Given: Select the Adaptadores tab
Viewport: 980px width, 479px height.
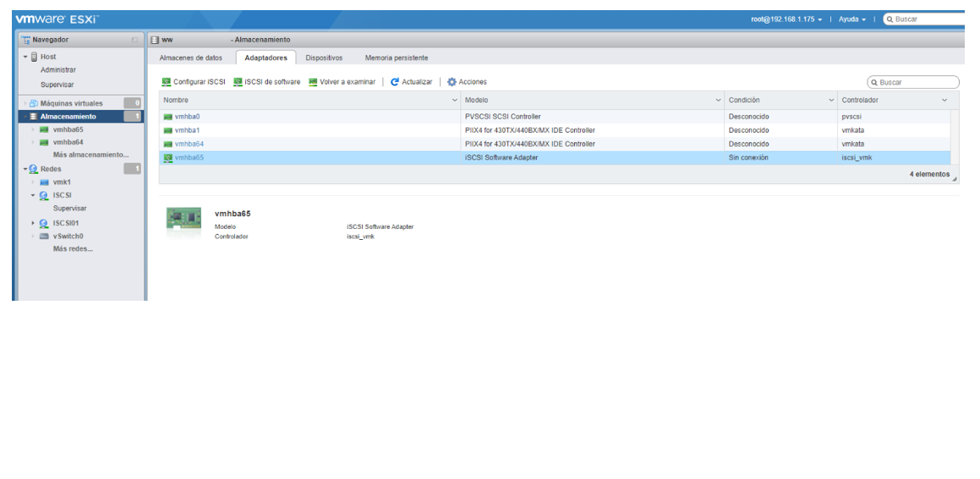Looking at the screenshot, I should coord(266,57).
